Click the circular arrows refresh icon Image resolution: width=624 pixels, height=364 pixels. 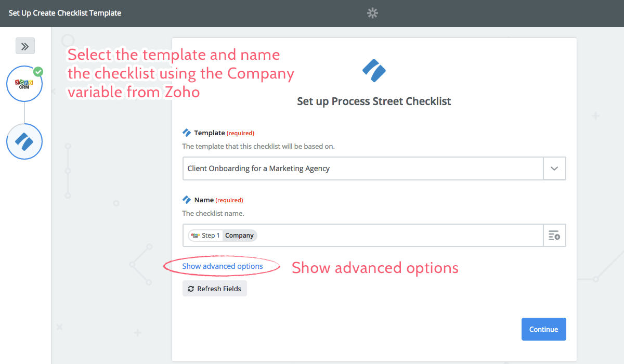[x=191, y=289]
